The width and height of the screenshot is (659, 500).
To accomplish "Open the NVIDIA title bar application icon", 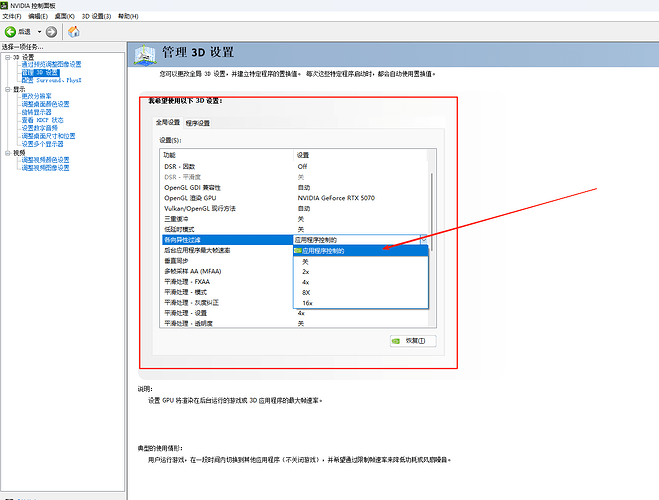I will [x=4, y=5].
